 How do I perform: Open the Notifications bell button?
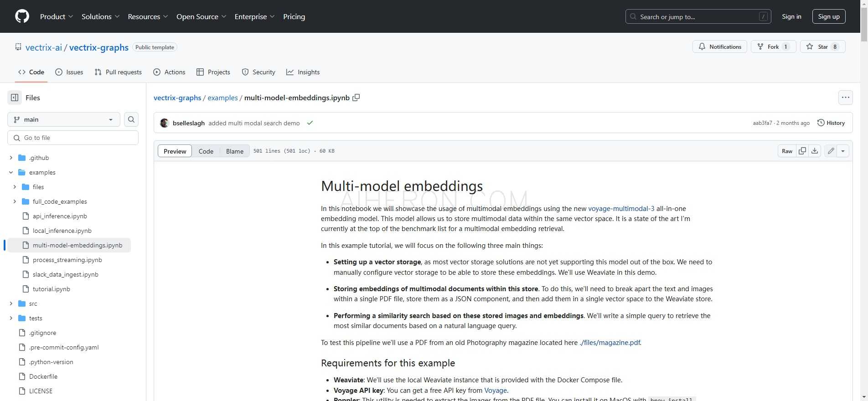pyautogui.click(x=720, y=46)
